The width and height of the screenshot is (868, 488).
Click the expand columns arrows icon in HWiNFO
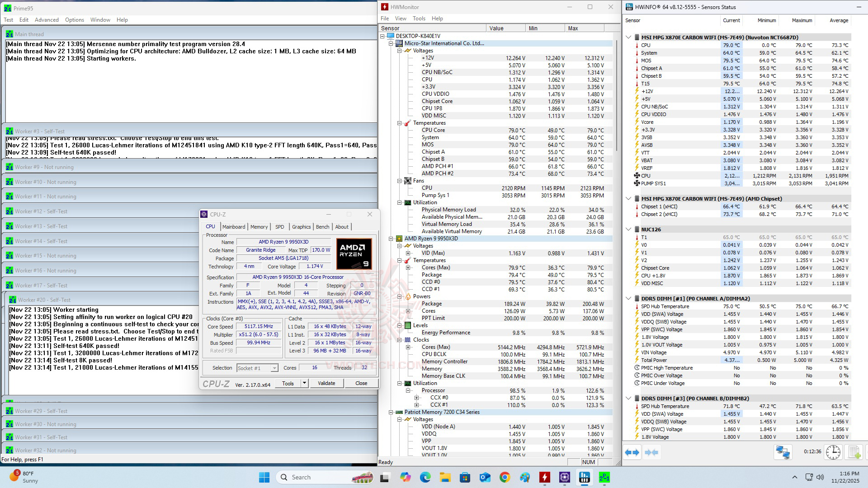pyautogui.click(x=632, y=452)
